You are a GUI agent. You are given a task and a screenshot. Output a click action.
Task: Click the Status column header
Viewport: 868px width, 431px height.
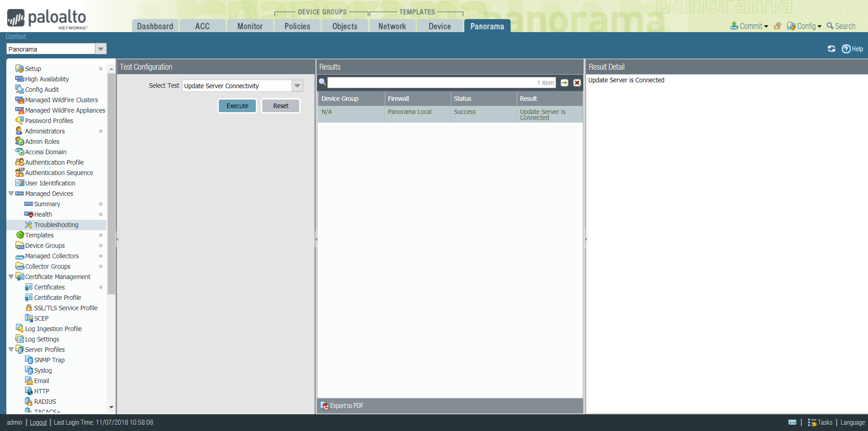[x=483, y=99]
